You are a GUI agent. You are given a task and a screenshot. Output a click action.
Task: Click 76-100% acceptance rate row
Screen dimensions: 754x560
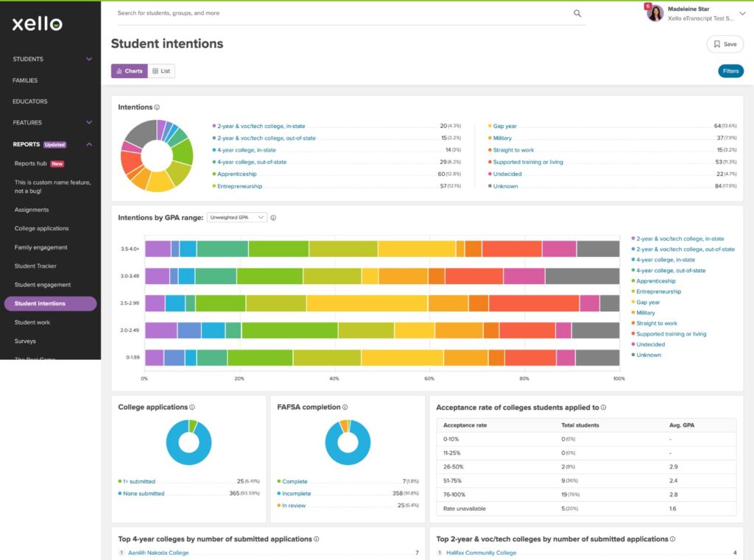[586, 495]
